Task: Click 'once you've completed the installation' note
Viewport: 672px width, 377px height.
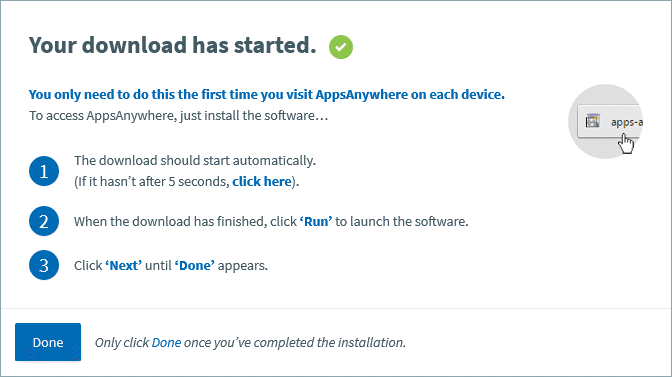Action: (295, 342)
